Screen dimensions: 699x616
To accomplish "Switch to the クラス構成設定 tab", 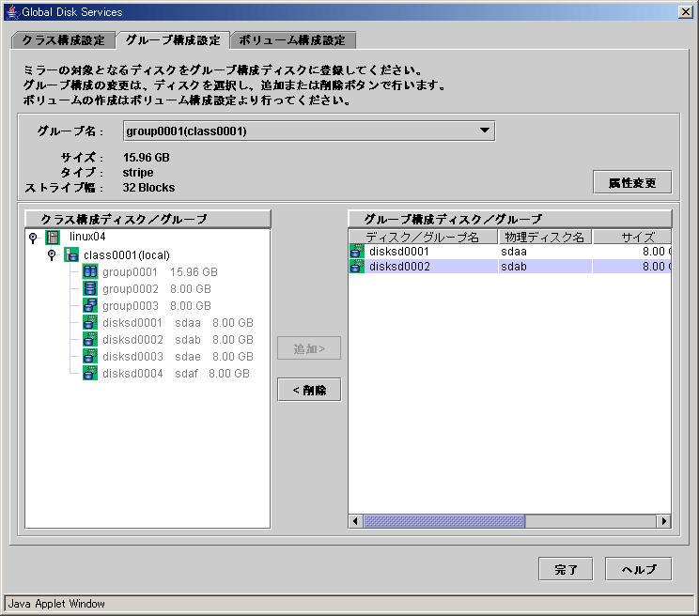I will tap(63, 40).
